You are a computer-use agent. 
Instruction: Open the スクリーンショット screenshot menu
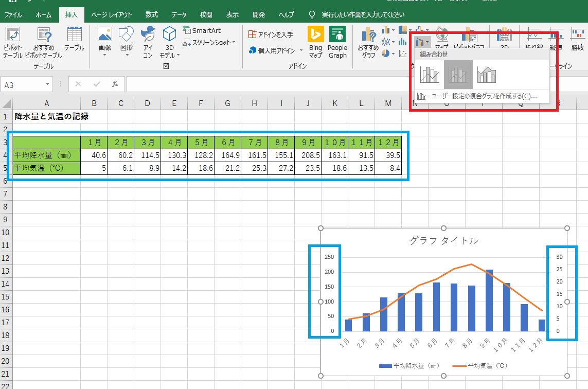[209, 43]
